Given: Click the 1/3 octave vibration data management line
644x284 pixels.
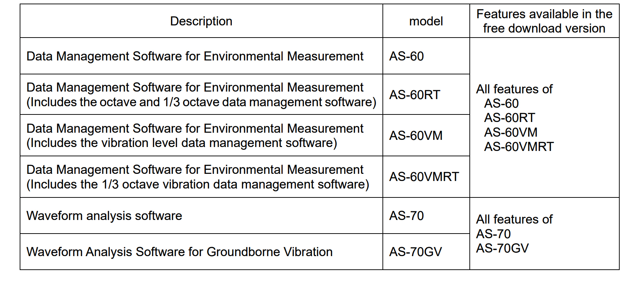Looking at the screenshot, I should [x=198, y=185].
